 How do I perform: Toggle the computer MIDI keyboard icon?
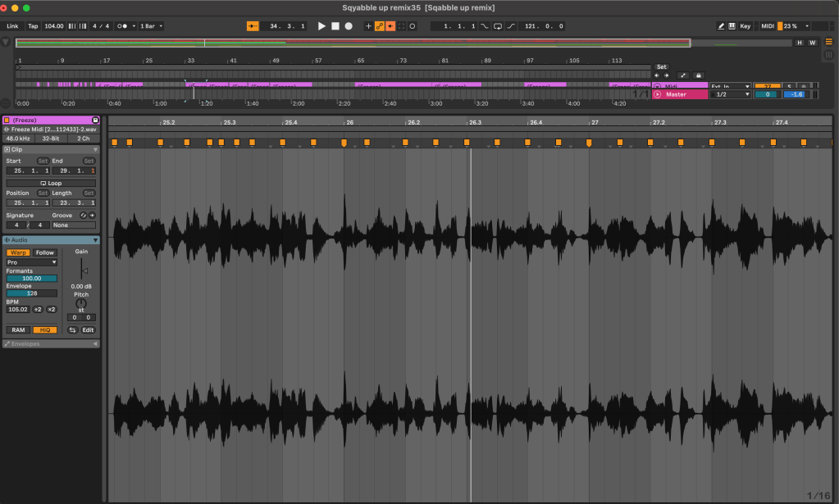(x=732, y=26)
